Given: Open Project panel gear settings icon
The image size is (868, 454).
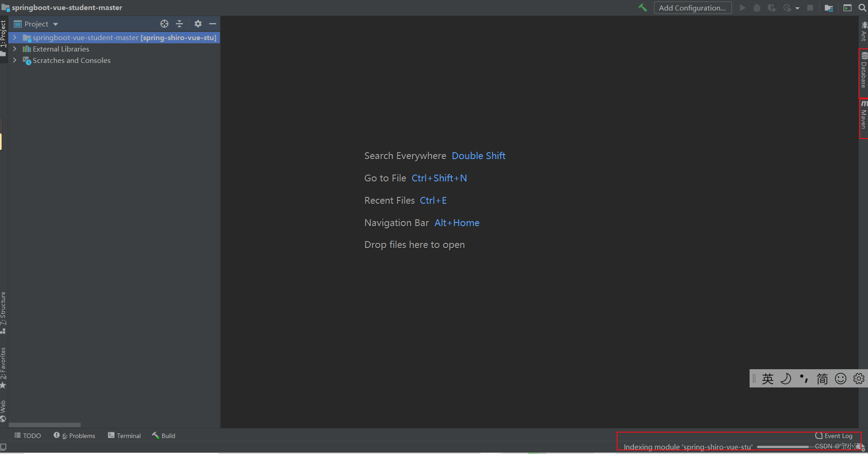Looking at the screenshot, I should coord(198,24).
